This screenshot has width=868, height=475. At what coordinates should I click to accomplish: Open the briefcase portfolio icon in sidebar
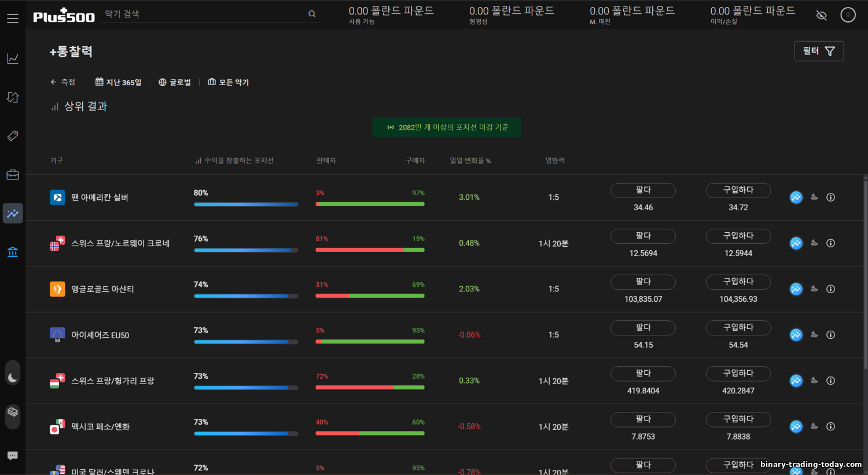point(13,175)
